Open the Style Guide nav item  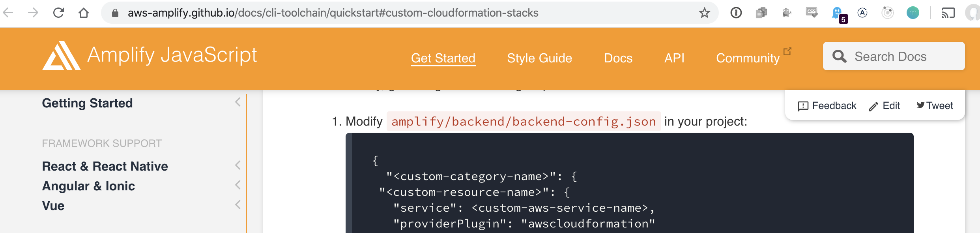(x=539, y=58)
